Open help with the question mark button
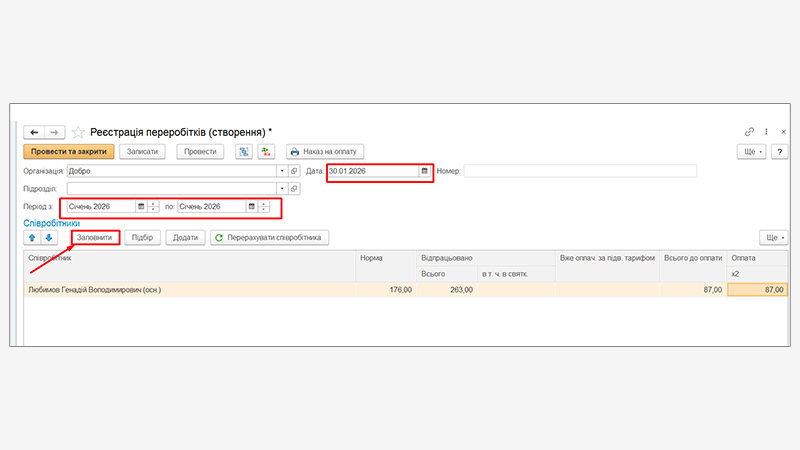Screen dimensions: 800x450 (779, 152)
